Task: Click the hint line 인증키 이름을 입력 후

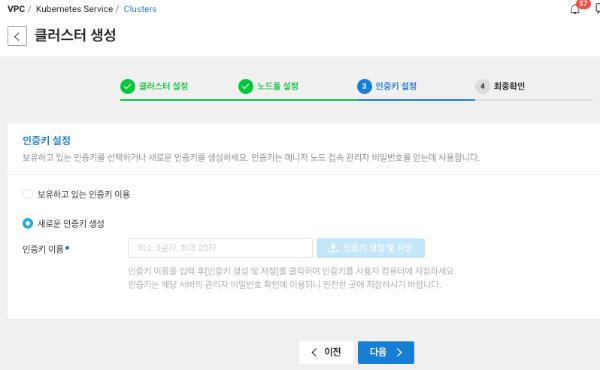Action: tap(292, 271)
